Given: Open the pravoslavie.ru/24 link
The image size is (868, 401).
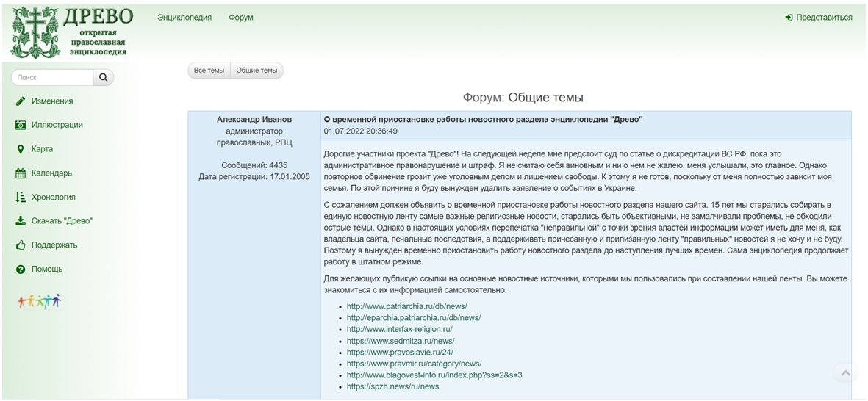Looking at the screenshot, I should click(401, 353).
